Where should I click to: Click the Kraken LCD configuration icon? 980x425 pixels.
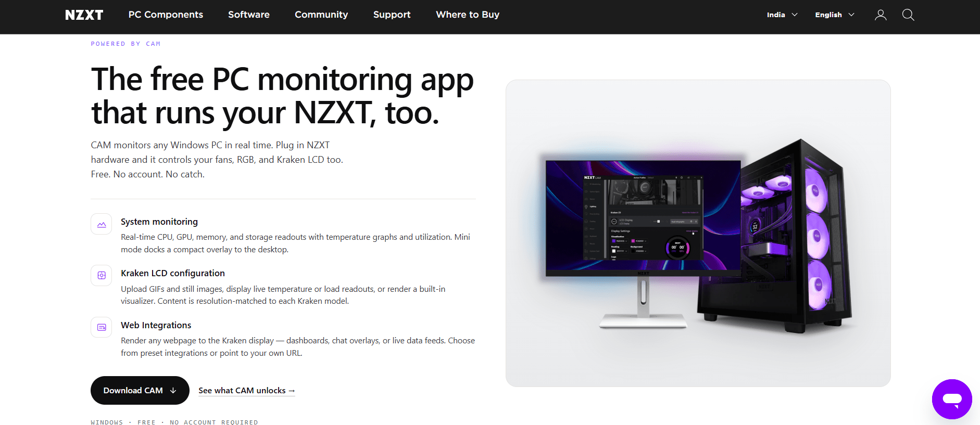click(x=102, y=276)
